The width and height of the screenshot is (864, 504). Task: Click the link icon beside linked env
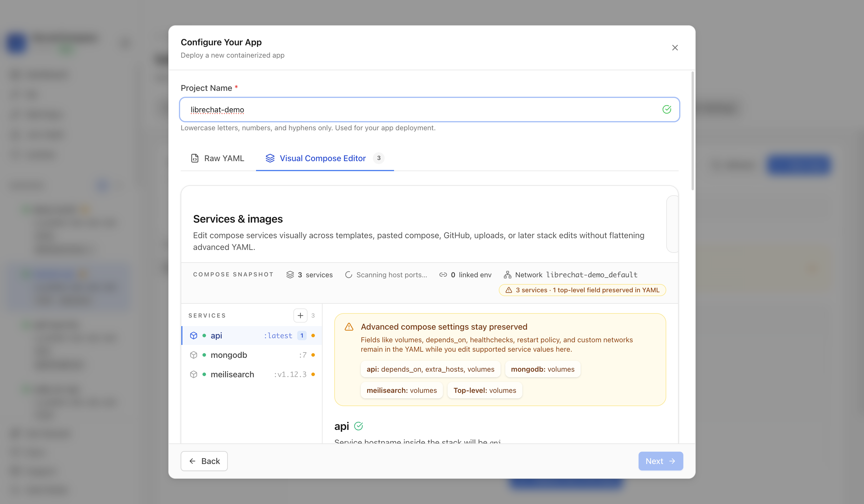pos(443,275)
